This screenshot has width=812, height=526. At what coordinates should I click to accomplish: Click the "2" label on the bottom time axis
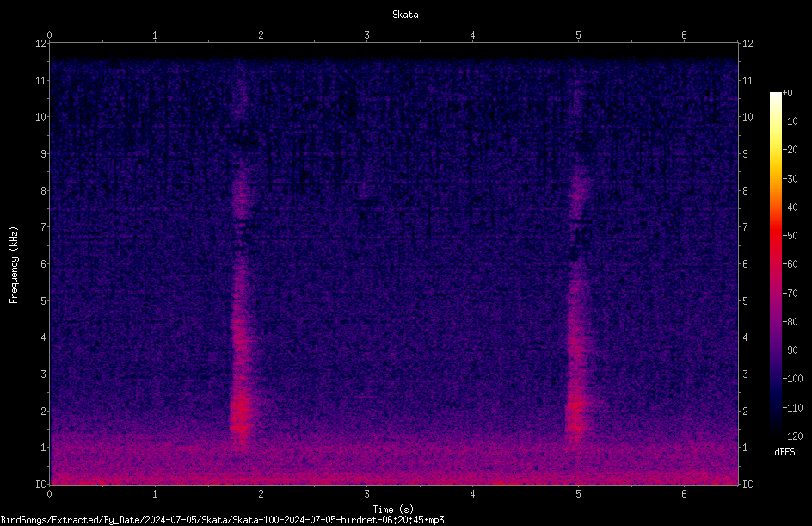point(261,494)
